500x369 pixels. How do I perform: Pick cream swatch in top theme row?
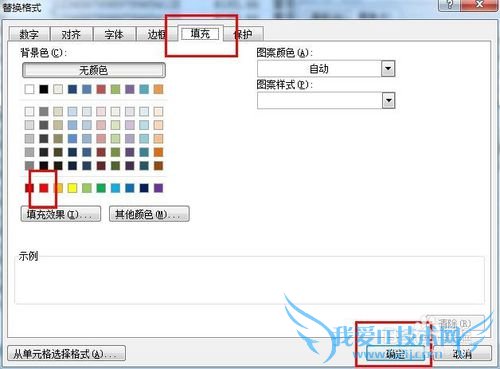pos(58,89)
